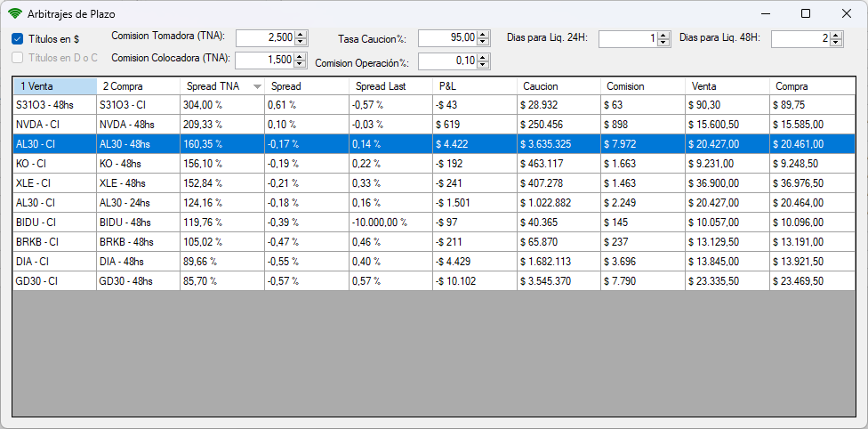This screenshot has height=429, width=868.
Task: Increase Dias para Liq. 48H value
Action: 836,35
